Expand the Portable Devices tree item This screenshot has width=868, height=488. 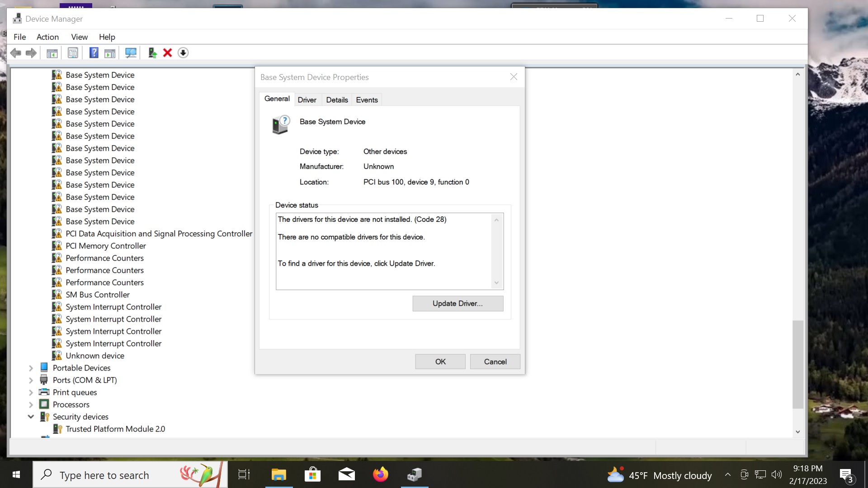31,368
